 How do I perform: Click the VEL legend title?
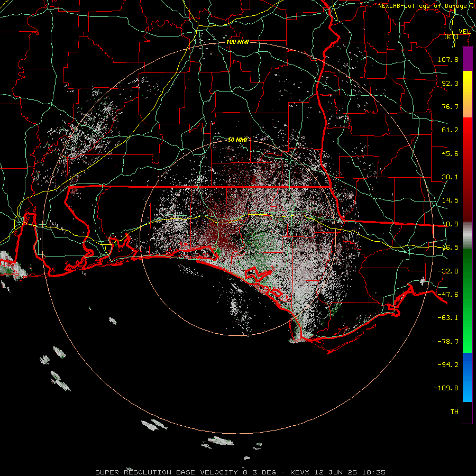tap(465, 32)
